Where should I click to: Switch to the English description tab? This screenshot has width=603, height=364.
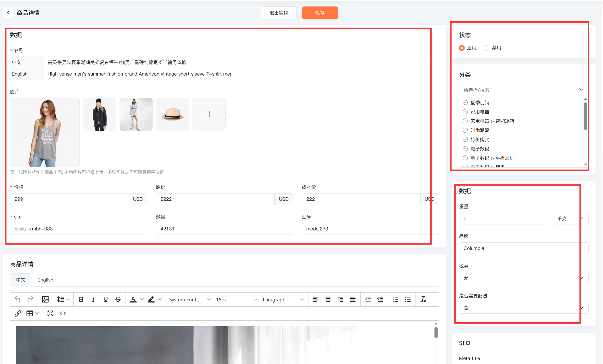(45, 280)
